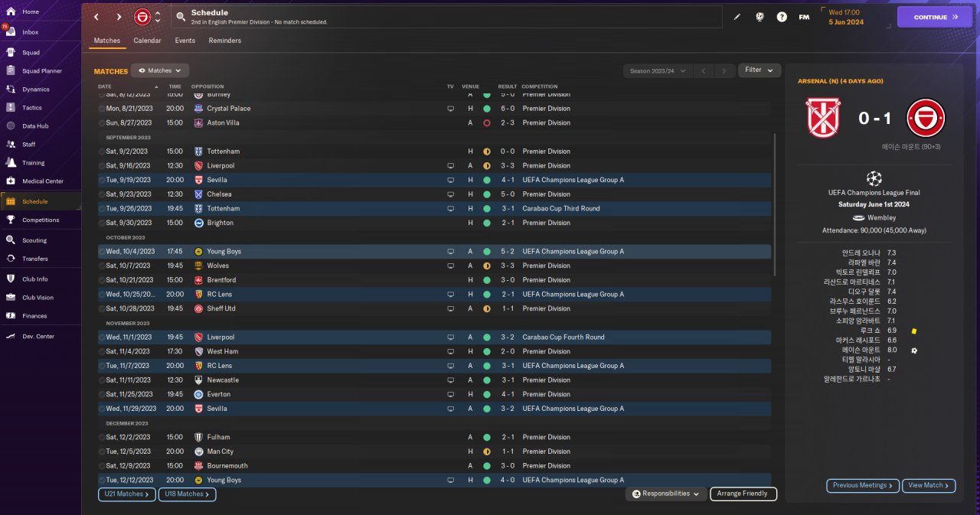Sort by Competition column header

click(x=540, y=86)
